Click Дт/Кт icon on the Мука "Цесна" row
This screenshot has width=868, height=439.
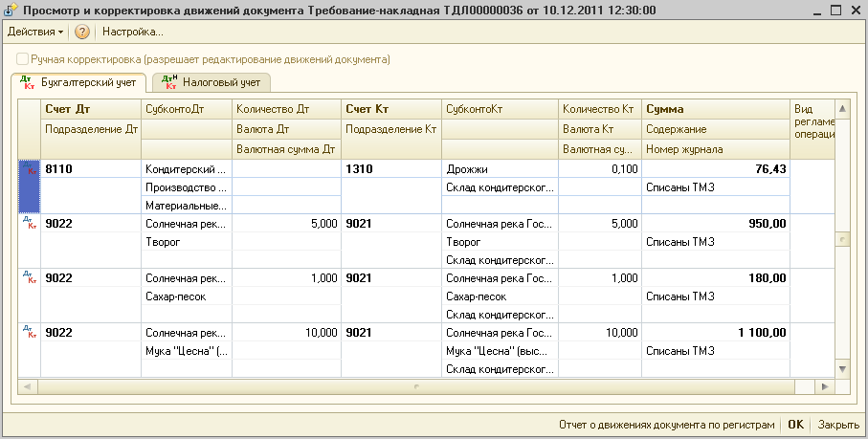tap(30, 333)
